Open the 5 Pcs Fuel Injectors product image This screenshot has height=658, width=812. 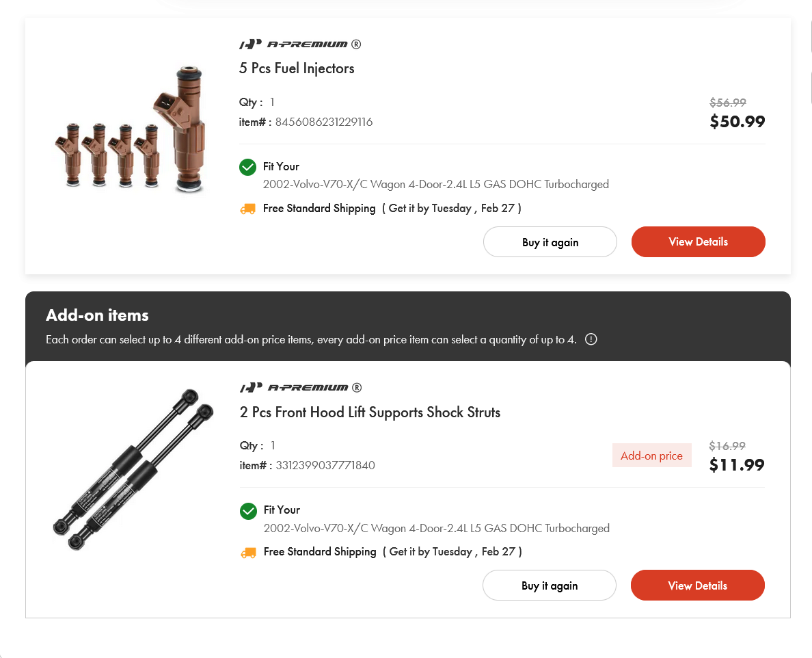130,130
